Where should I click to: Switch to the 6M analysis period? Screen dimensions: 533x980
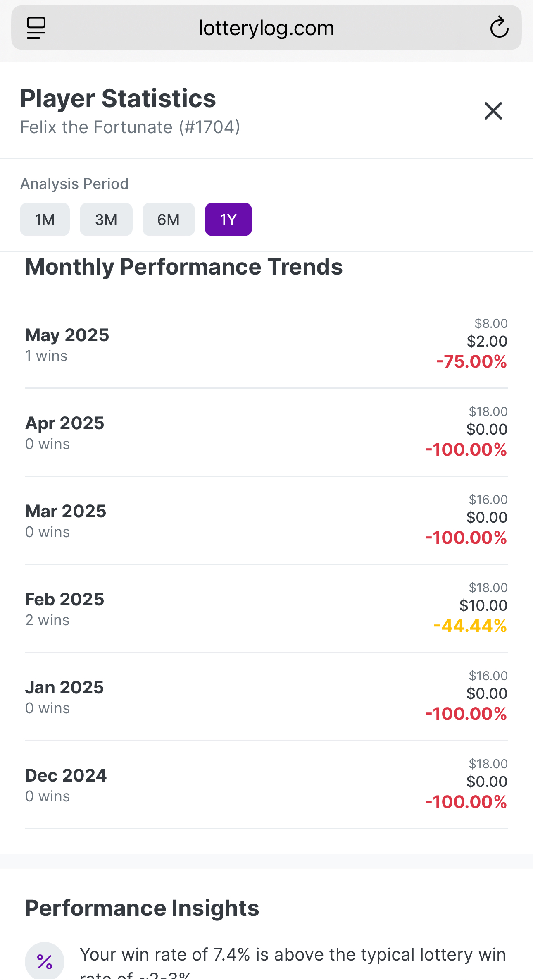169,220
